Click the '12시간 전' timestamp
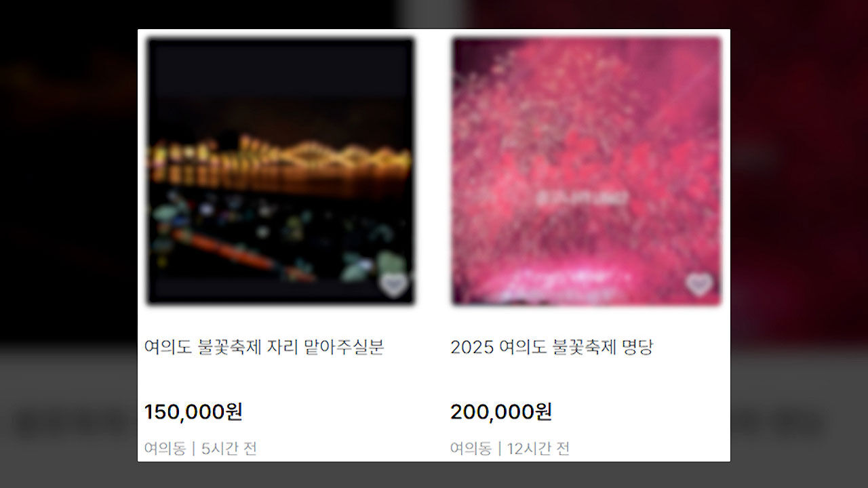The height and width of the screenshot is (488, 868). (538, 448)
